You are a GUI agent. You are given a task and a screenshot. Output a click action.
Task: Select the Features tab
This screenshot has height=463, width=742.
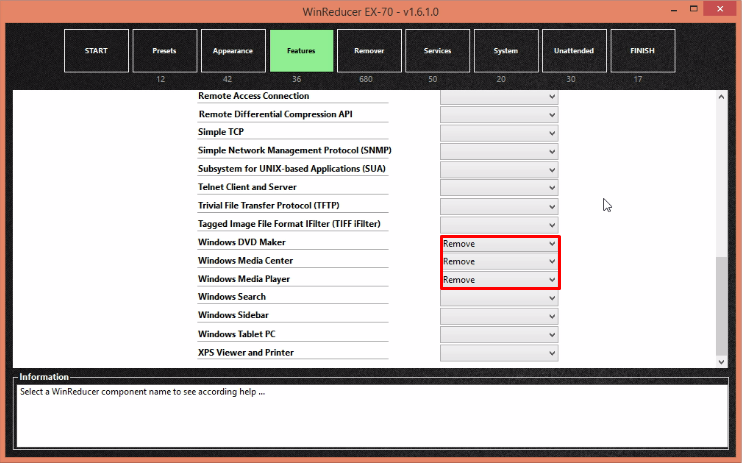coord(301,51)
